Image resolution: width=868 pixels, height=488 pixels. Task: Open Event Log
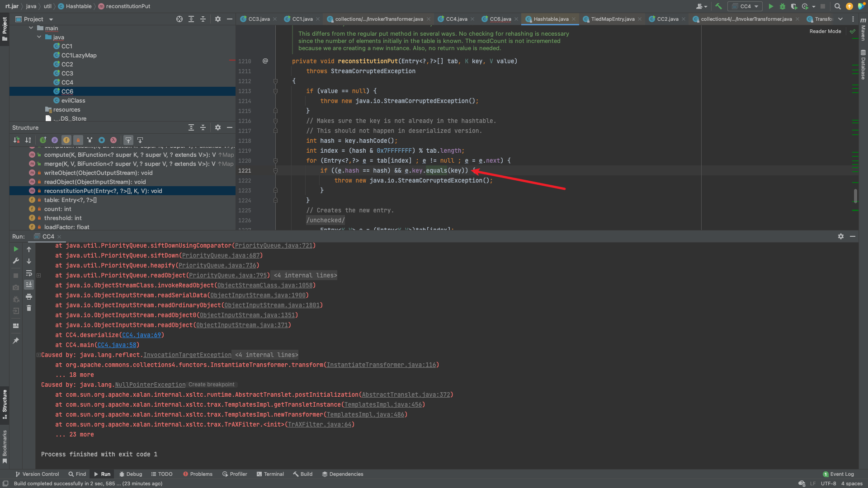[838, 474]
